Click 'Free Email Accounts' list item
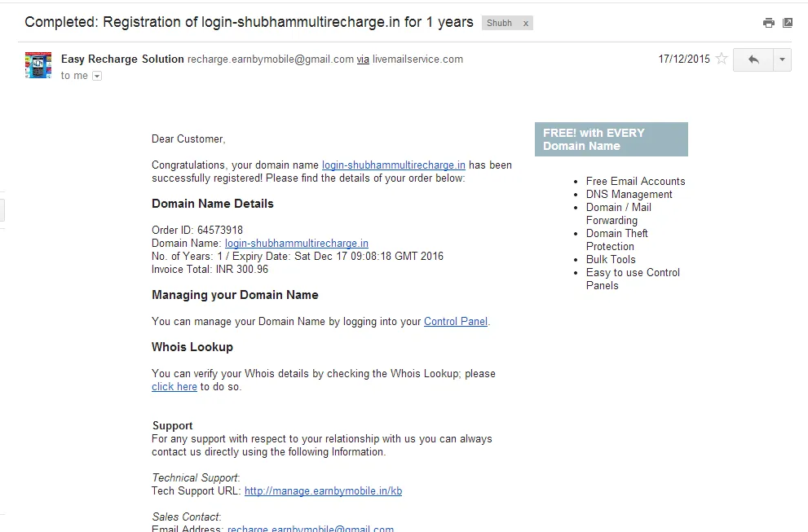The height and width of the screenshot is (532, 808). coord(635,182)
